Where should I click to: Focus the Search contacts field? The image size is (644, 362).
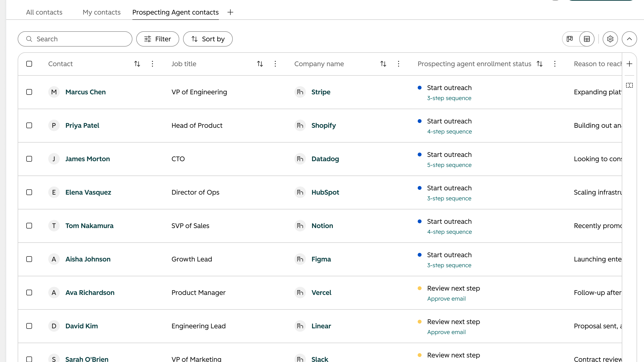pos(75,39)
